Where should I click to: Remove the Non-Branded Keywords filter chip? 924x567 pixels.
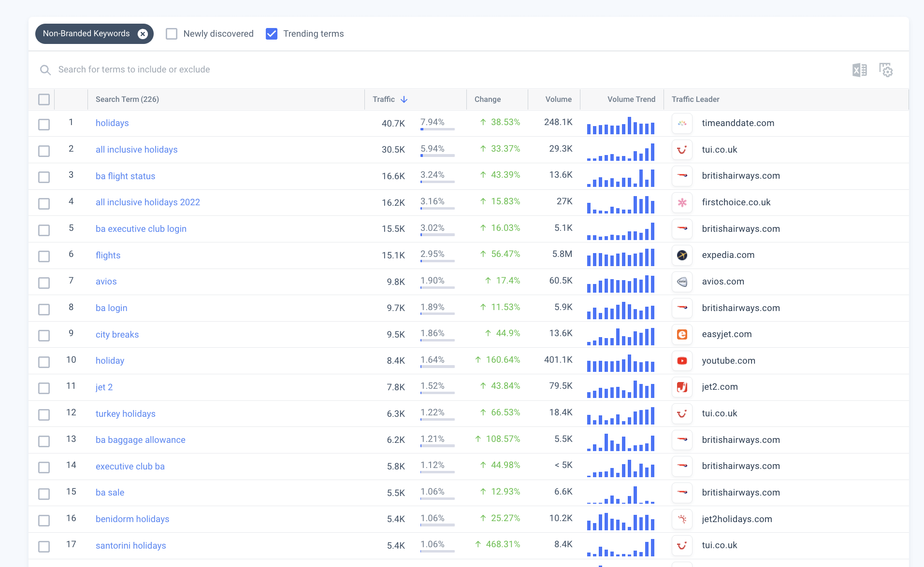143,34
